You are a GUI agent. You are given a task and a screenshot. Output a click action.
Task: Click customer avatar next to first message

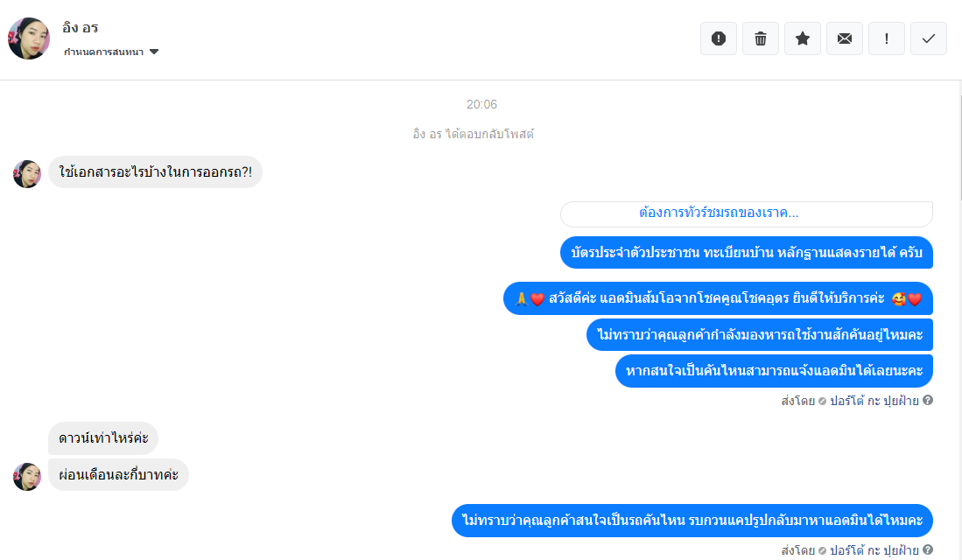point(27,173)
